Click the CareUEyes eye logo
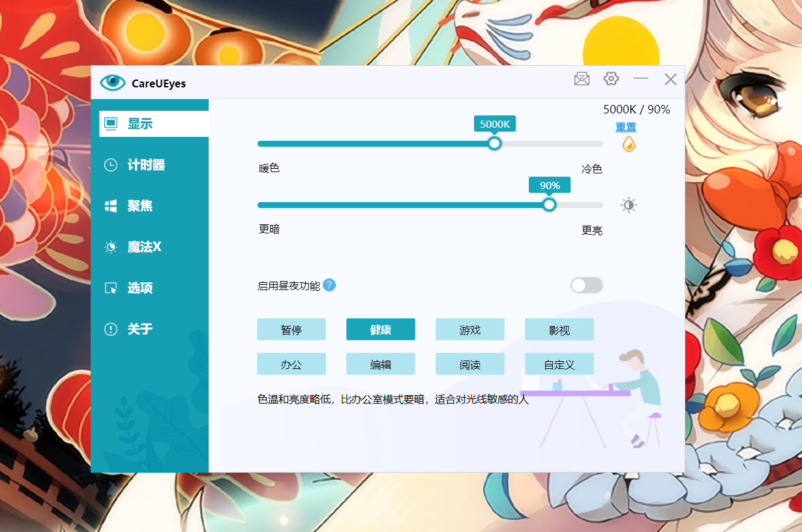 coord(112,82)
